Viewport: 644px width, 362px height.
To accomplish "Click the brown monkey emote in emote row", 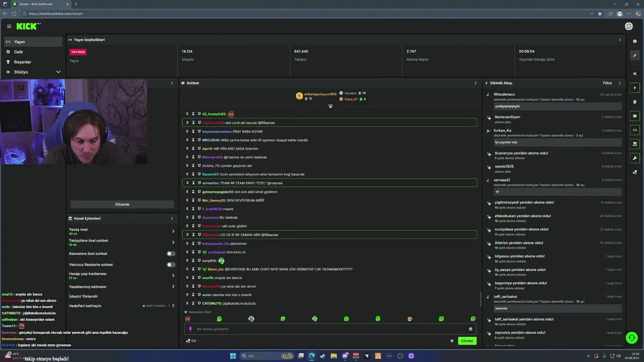I will [410, 319].
